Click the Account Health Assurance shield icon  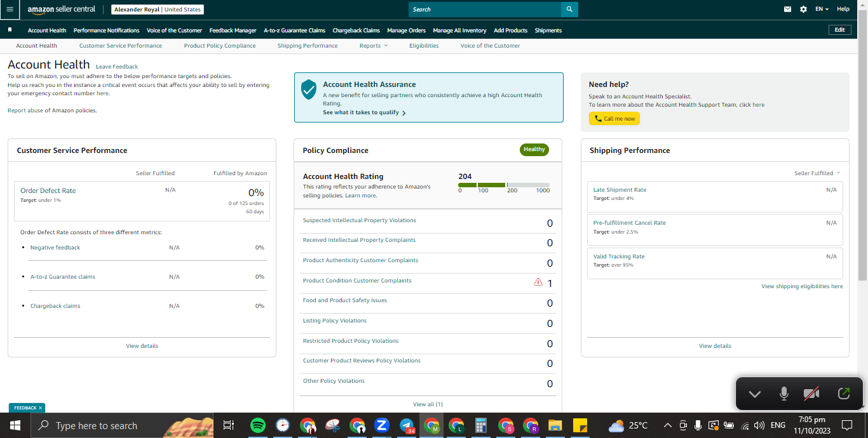click(x=309, y=90)
